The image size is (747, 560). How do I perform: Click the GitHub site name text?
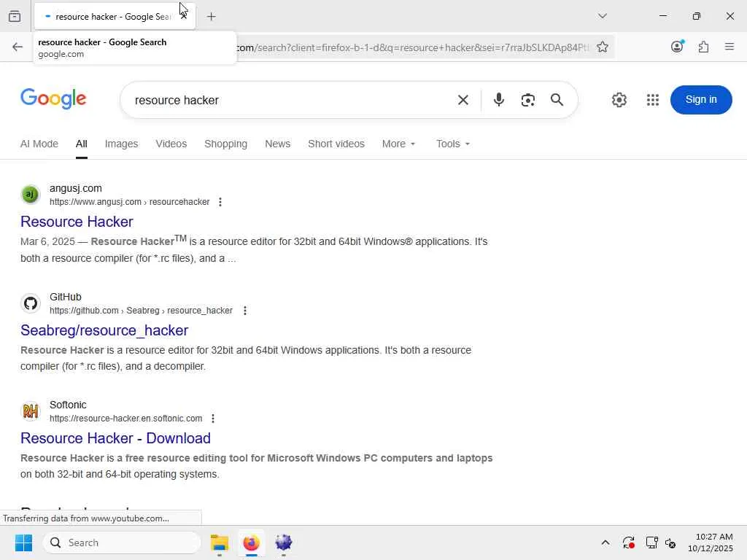(66, 297)
